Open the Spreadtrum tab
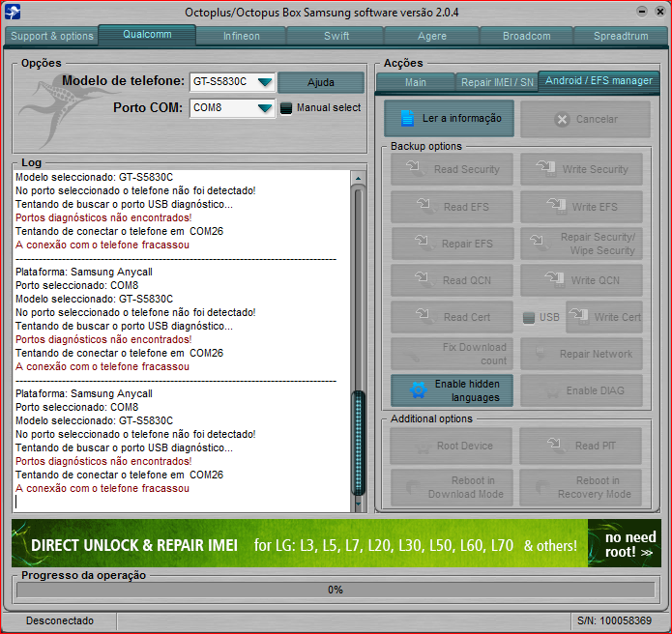This screenshot has width=672, height=634. pyautogui.click(x=621, y=36)
